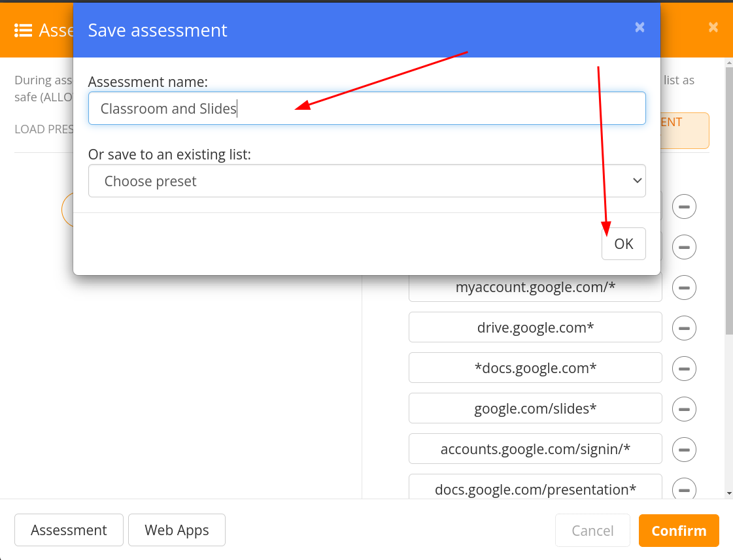Switch to the Assessment tab
733x560 pixels.
click(x=69, y=530)
